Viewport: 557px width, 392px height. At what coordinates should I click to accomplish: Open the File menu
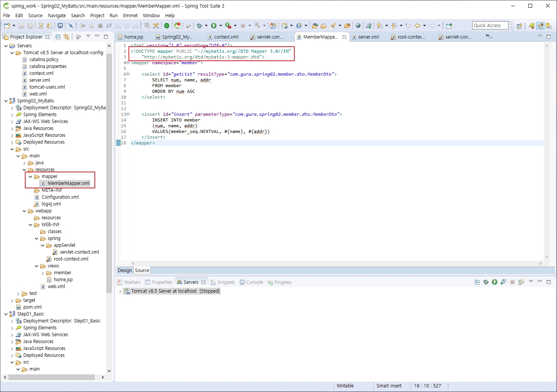6,16
